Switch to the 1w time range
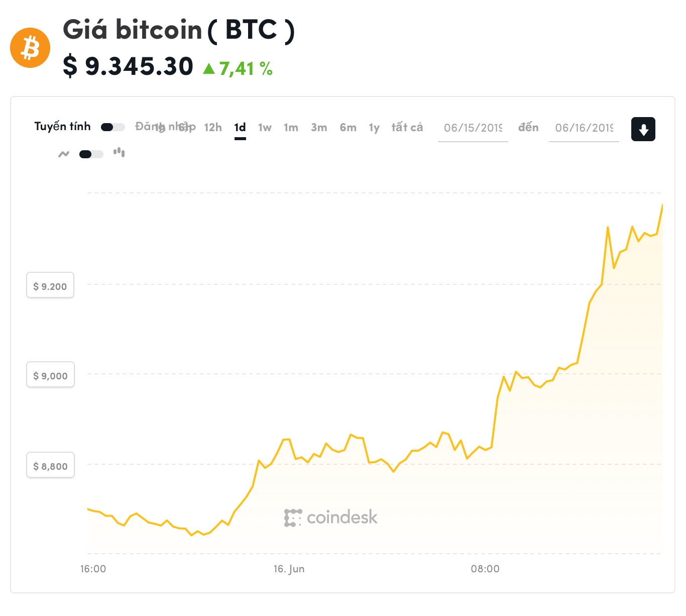This screenshot has width=686, height=616. click(x=265, y=128)
